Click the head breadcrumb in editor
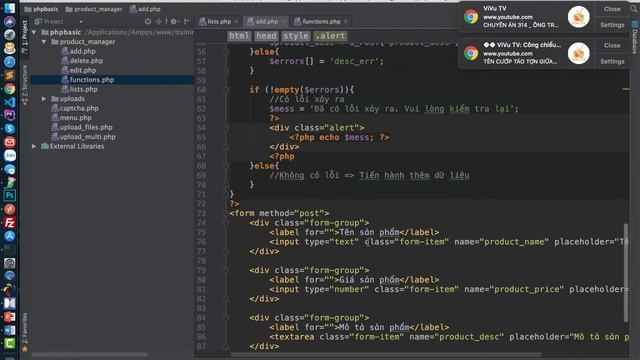Image resolution: width=640 pixels, height=360 pixels. [x=266, y=36]
